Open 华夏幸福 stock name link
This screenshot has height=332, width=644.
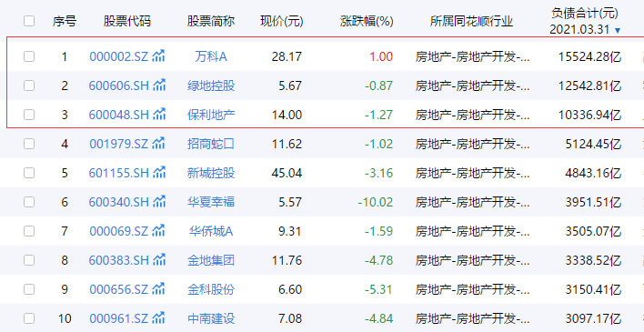[211, 202]
